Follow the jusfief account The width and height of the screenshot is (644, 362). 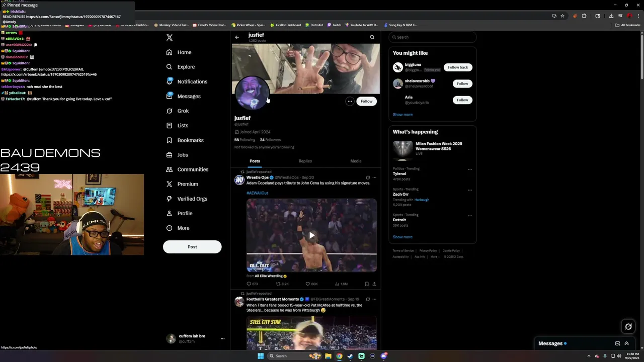coord(366,101)
